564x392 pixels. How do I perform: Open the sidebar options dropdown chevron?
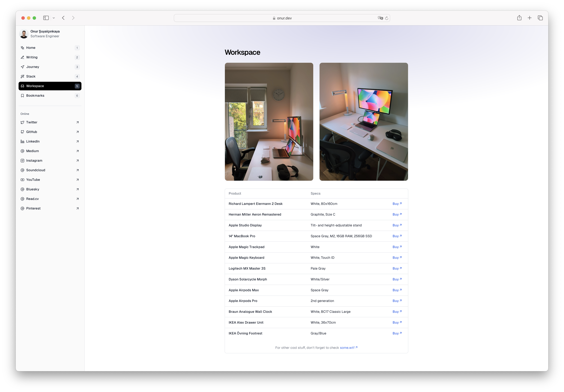[x=54, y=18]
